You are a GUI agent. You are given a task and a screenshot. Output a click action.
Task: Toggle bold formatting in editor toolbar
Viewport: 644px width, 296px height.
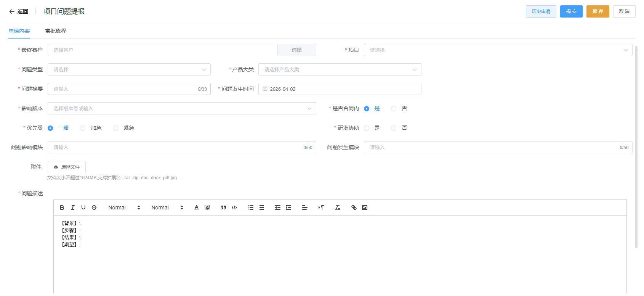click(x=62, y=208)
